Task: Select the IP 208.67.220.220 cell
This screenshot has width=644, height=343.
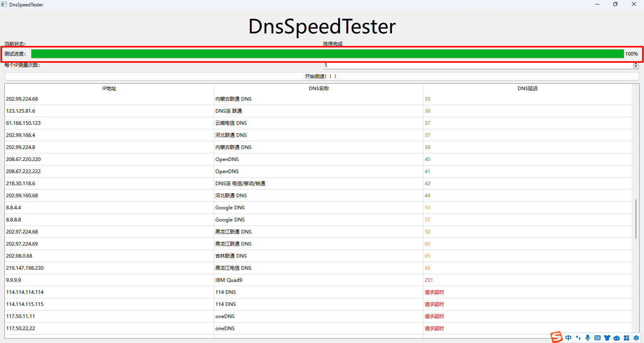Action: [109, 159]
